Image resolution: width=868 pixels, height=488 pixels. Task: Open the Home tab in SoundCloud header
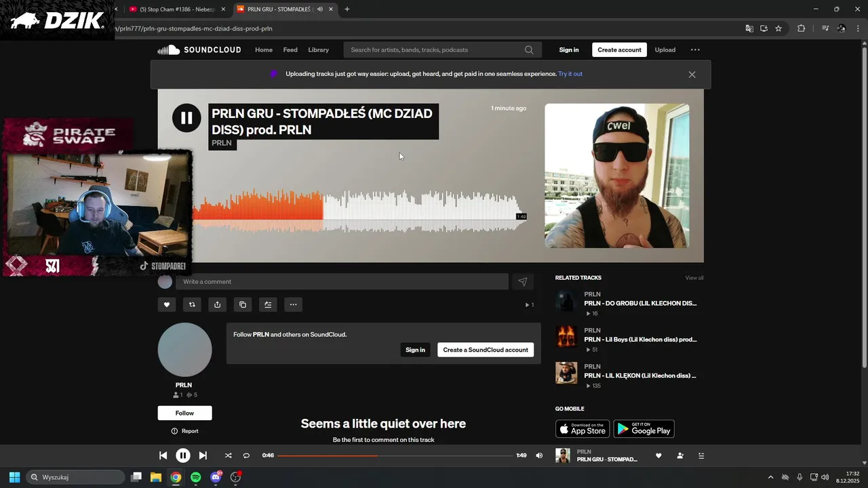(x=264, y=49)
